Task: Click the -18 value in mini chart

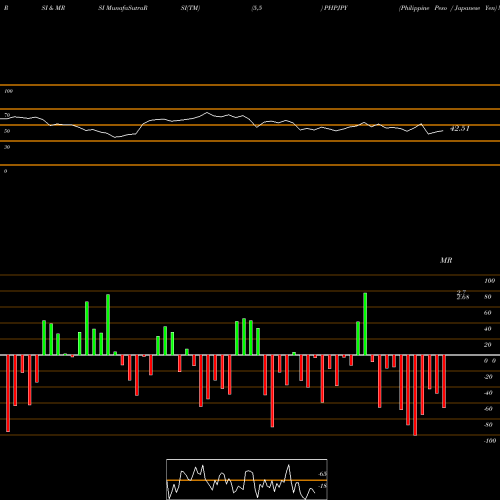Action: point(322,486)
